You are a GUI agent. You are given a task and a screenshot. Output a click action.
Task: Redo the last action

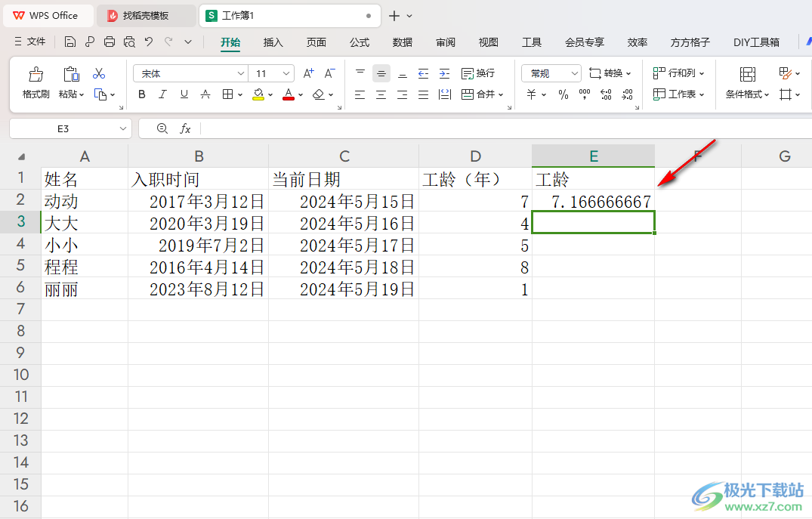tap(168, 42)
